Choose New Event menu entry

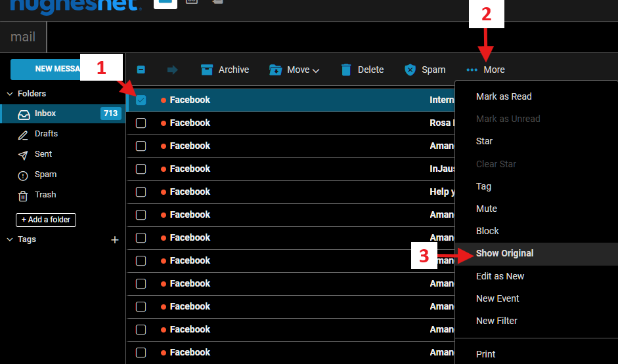(x=497, y=298)
